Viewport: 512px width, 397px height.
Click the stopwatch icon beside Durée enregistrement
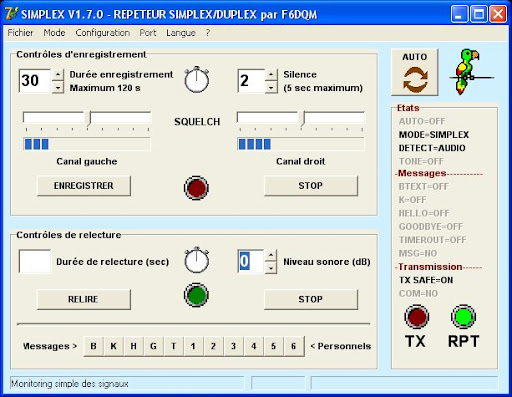[197, 79]
